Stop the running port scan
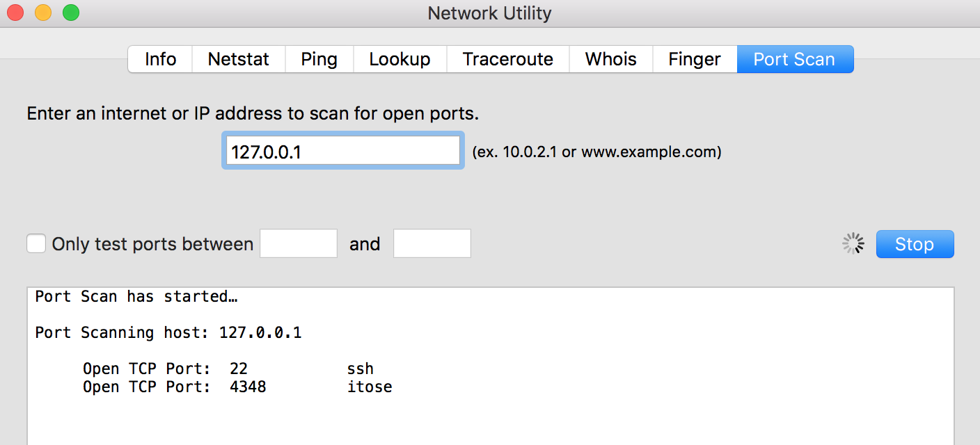Viewport: 980px width, 445px height. tap(914, 244)
